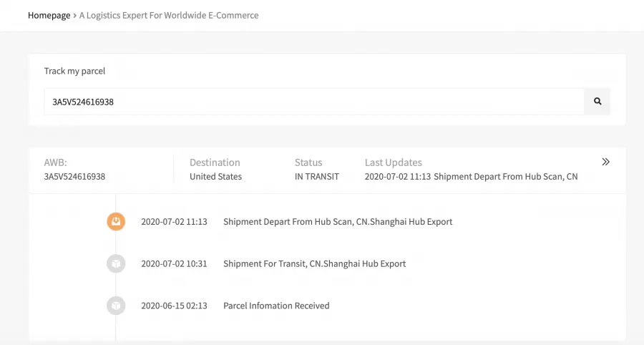Screen dimensions: 644x345
Task: Select the Parcel Infomation Received entry text
Action: pyautogui.click(x=276, y=306)
